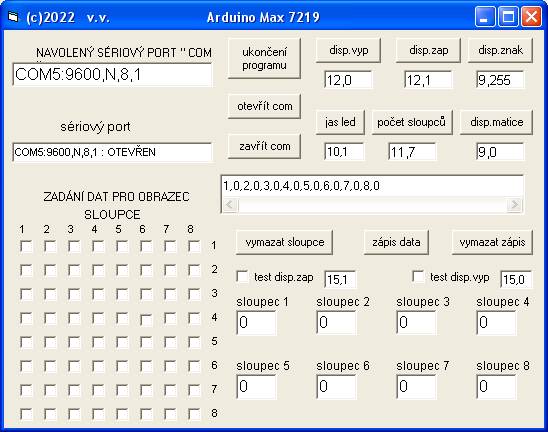The width and height of the screenshot is (548, 432).
Task: Check the grid box at column 5, row 6
Action: click(122, 366)
